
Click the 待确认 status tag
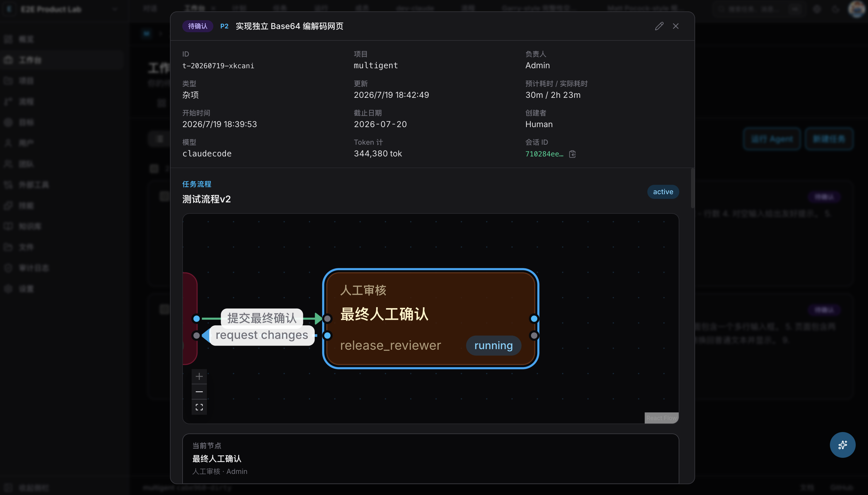(x=198, y=26)
